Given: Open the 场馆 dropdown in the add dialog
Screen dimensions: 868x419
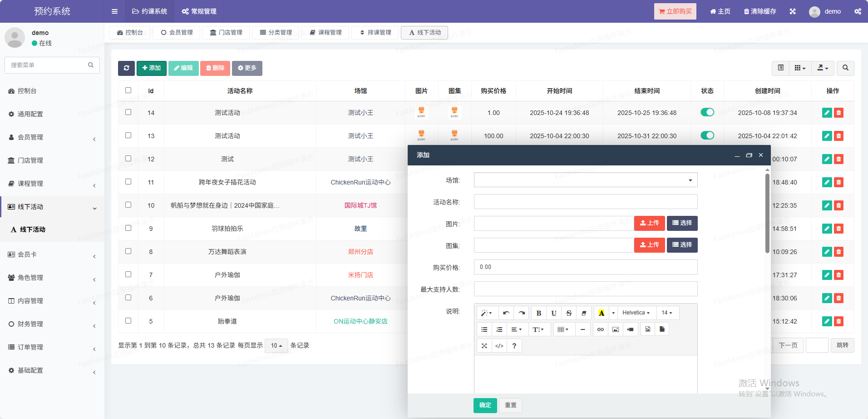Looking at the screenshot, I should click(x=585, y=180).
